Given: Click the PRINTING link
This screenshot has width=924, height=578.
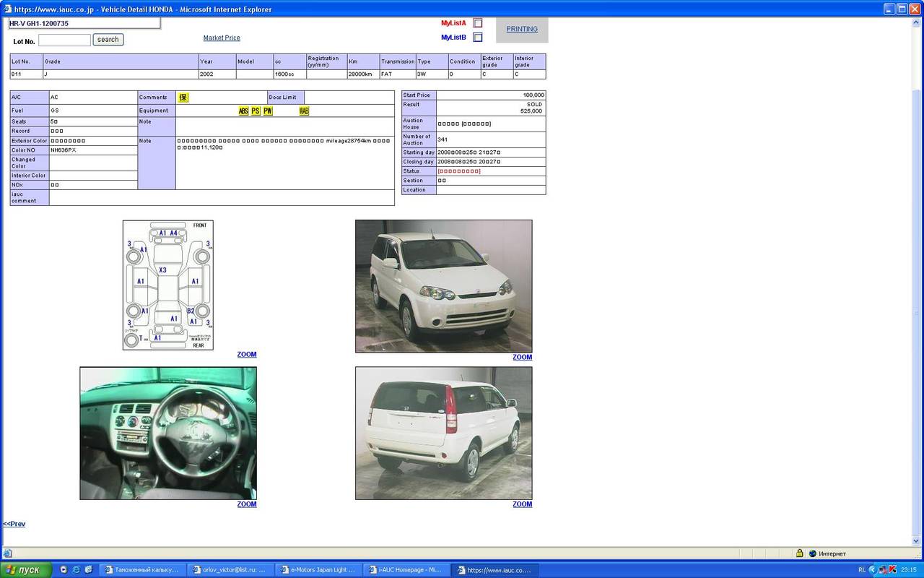Looking at the screenshot, I should (522, 29).
